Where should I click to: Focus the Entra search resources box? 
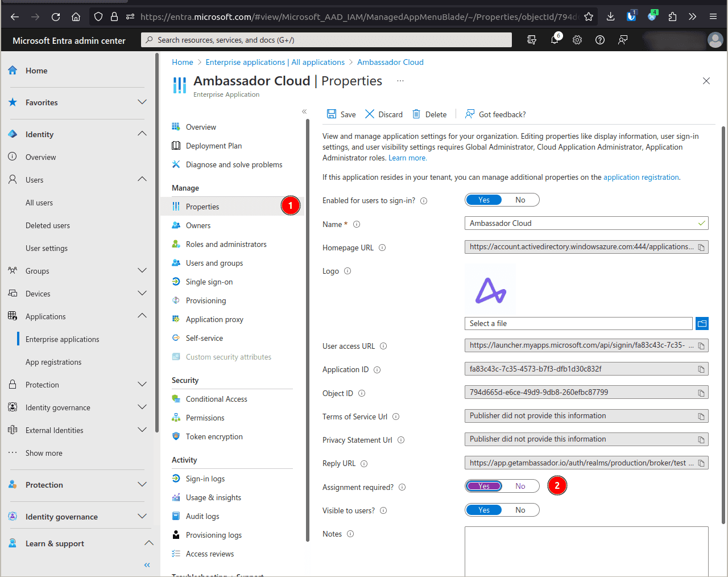coord(326,40)
